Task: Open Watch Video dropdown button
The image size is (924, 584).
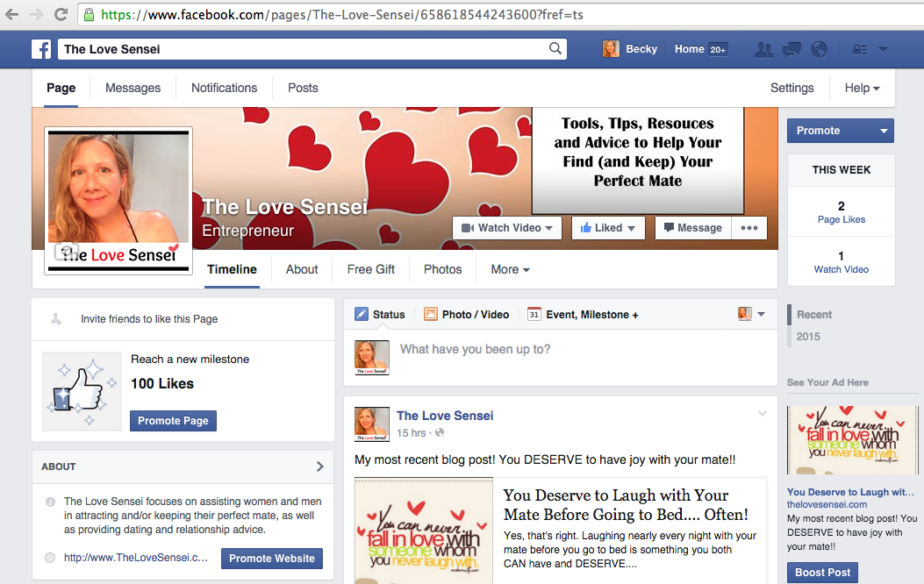Action: 507,228
